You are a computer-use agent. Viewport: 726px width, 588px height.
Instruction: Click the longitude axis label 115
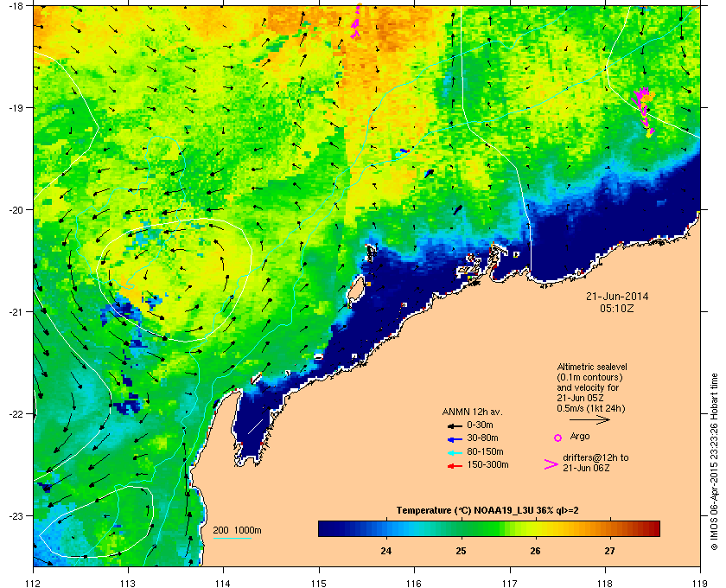coord(319,584)
